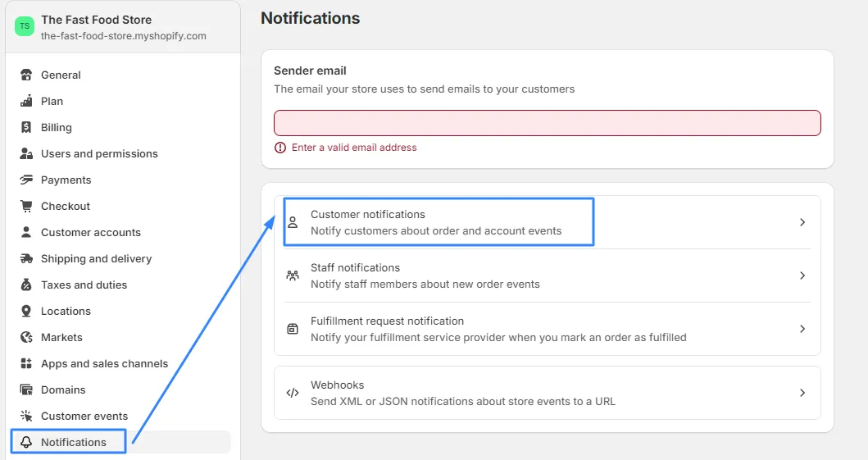Click the TS store avatar icon
Viewport: 868px width, 460px height.
25,26
